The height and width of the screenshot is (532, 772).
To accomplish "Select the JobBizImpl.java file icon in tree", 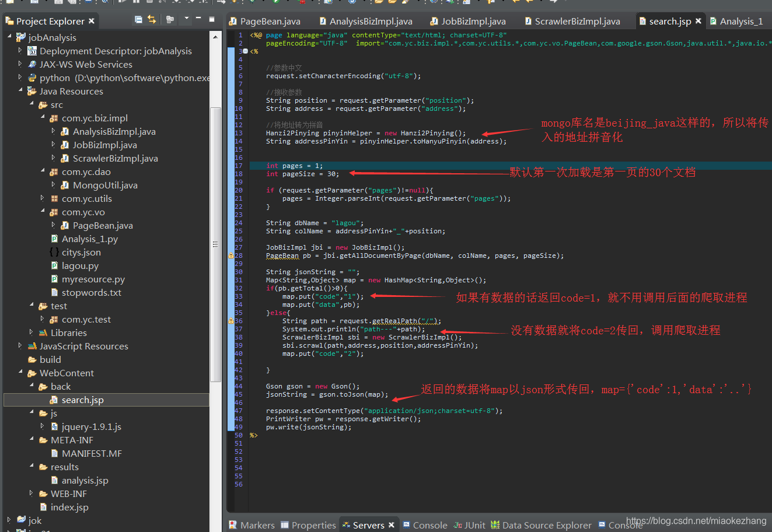I will coord(65,145).
